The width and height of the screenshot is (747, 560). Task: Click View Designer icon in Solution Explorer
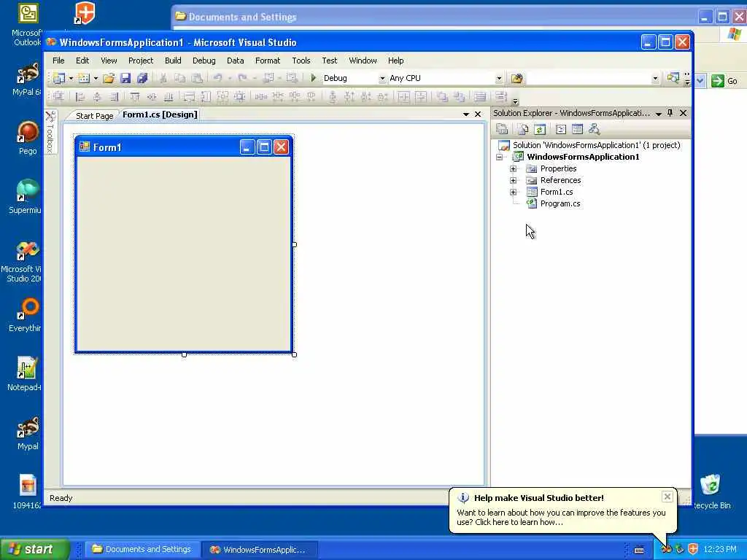click(578, 129)
